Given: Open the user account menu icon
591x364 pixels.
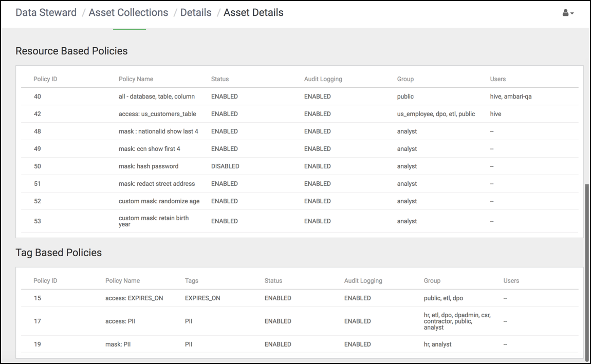Looking at the screenshot, I should [568, 13].
